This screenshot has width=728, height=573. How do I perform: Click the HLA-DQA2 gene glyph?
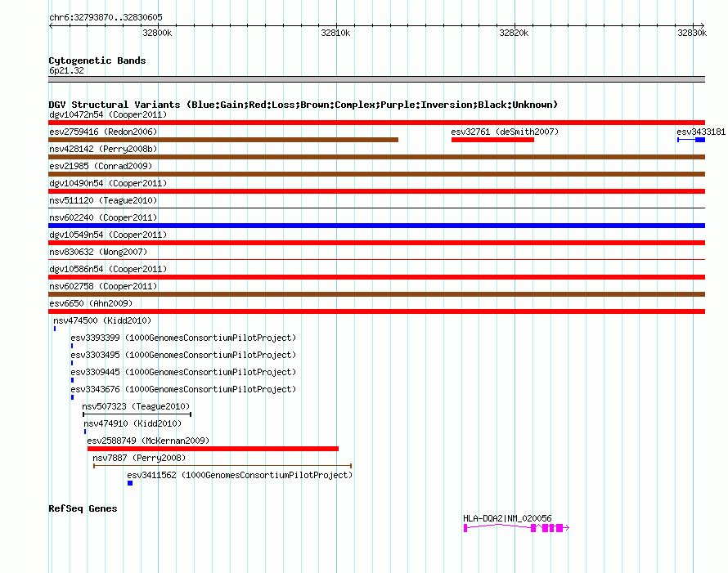[x=516, y=528]
